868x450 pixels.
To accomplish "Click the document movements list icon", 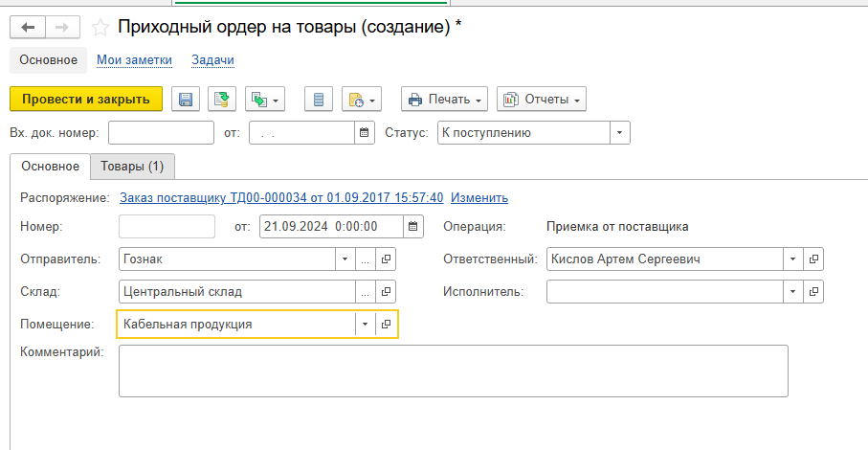I will pos(319,100).
